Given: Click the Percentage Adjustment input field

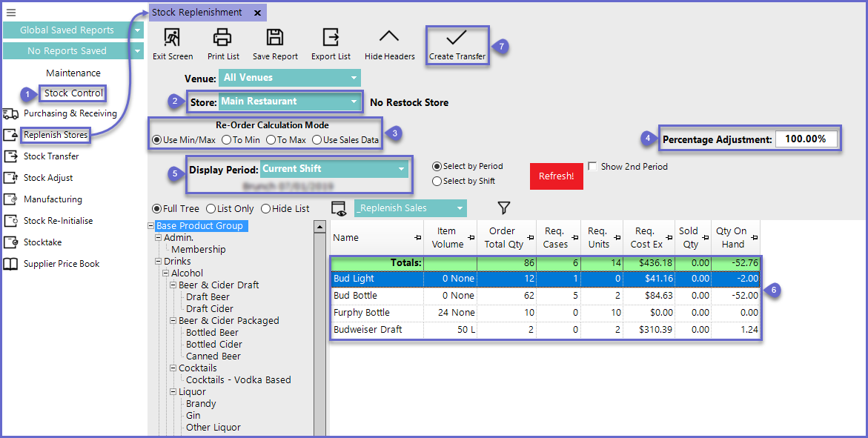Looking at the screenshot, I should (806, 139).
